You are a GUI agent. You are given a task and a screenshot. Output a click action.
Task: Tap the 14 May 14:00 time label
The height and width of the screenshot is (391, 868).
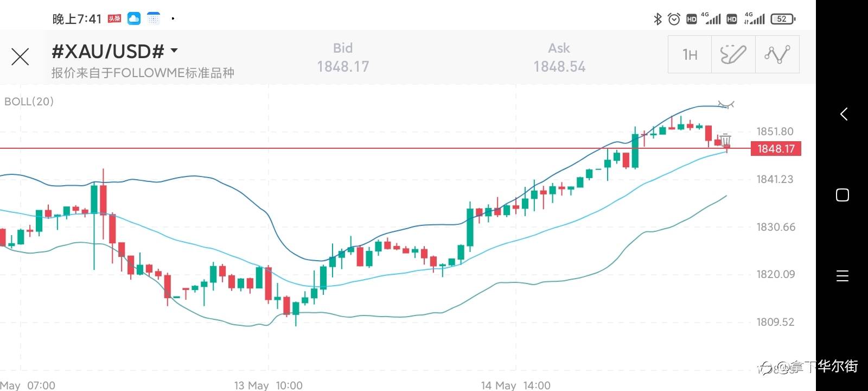515,386
